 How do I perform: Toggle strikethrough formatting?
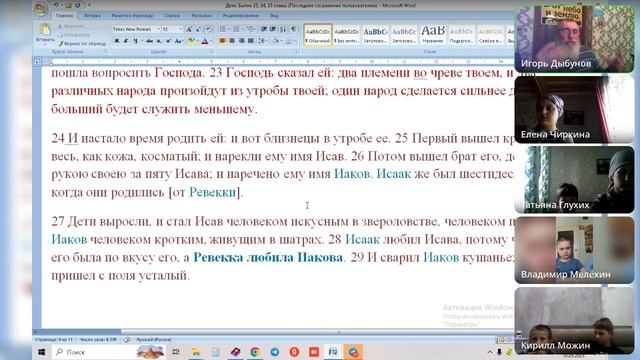click(x=149, y=41)
